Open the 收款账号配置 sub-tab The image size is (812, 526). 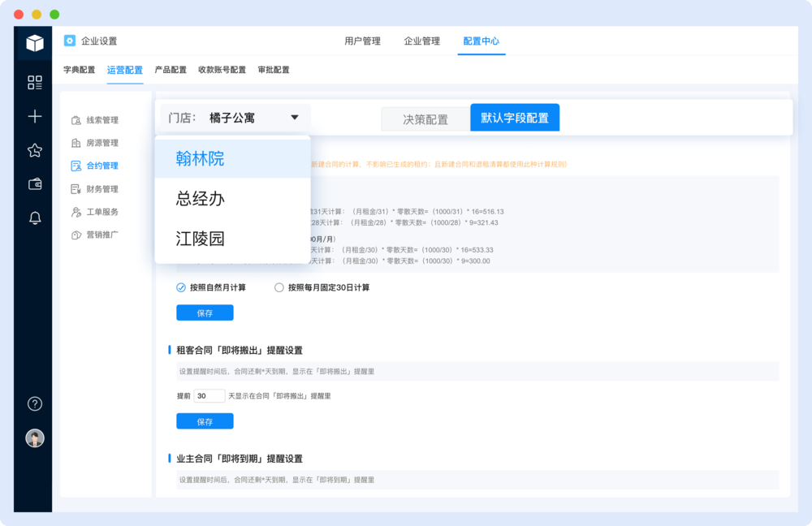222,70
